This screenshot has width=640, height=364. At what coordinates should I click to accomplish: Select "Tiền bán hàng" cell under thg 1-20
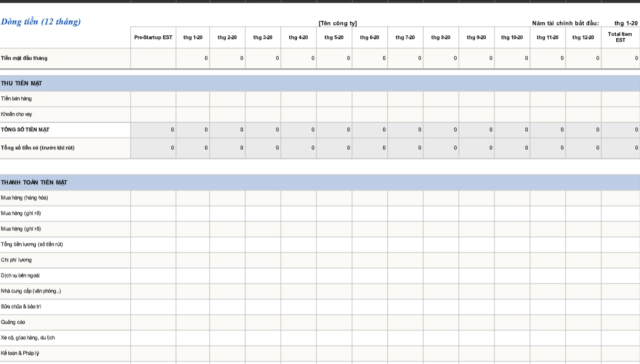pos(193,99)
